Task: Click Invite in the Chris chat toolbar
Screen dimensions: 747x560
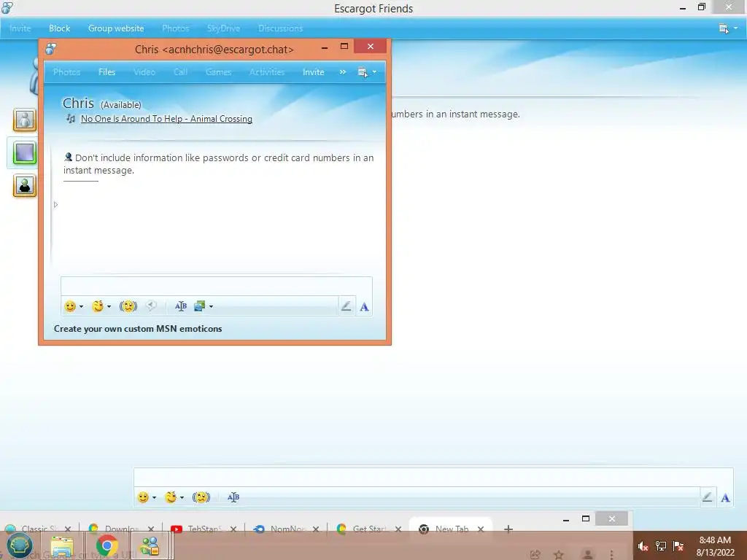Action: 313,72
